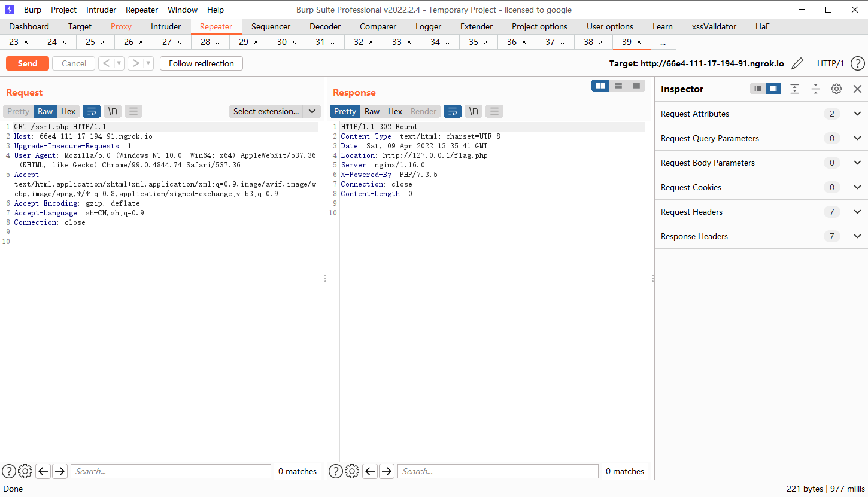This screenshot has width=868, height=497.
Task: Click Follow redirection button
Action: (201, 63)
